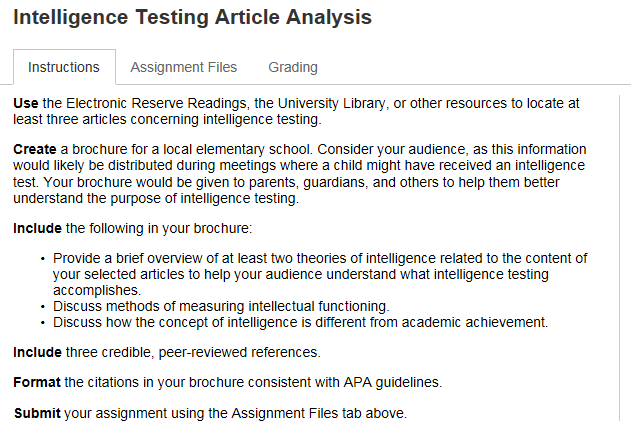
Task: Click 'Assignment Files' in the Submit sentence
Action: (294, 413)
